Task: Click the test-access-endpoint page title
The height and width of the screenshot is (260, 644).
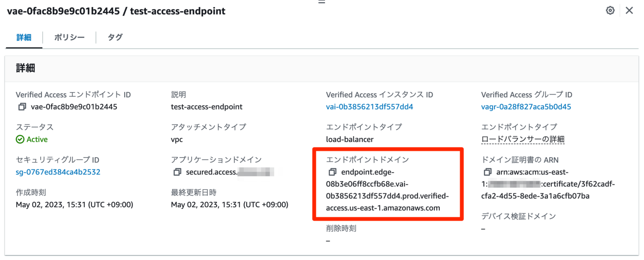Action: coord(176,11)
